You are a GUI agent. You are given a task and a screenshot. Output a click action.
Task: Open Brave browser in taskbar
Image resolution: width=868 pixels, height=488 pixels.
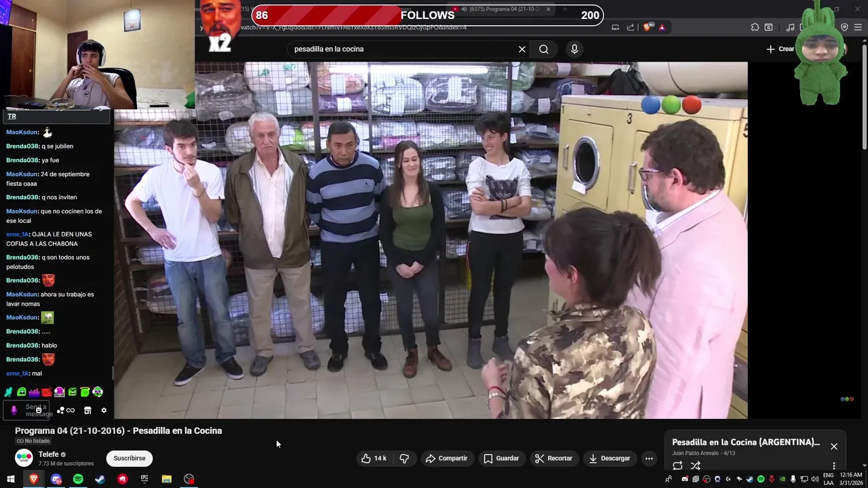[x=34, y=479]
